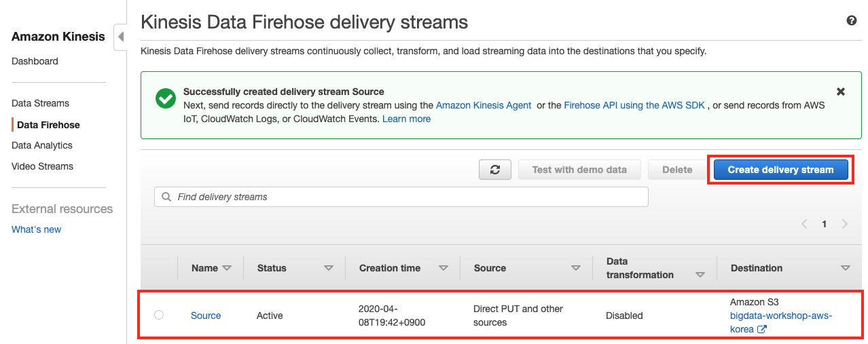Click the search magnifier icon
Viewport: 868px width, 344px height.
166,197
